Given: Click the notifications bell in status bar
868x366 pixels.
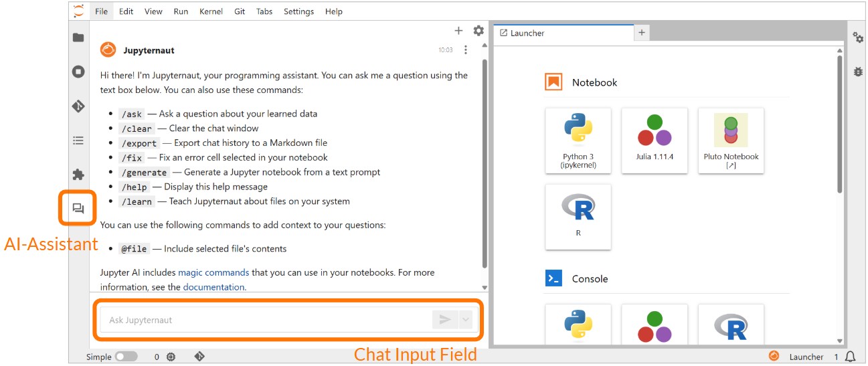Looking at the screenshot, I should [851, 357].
